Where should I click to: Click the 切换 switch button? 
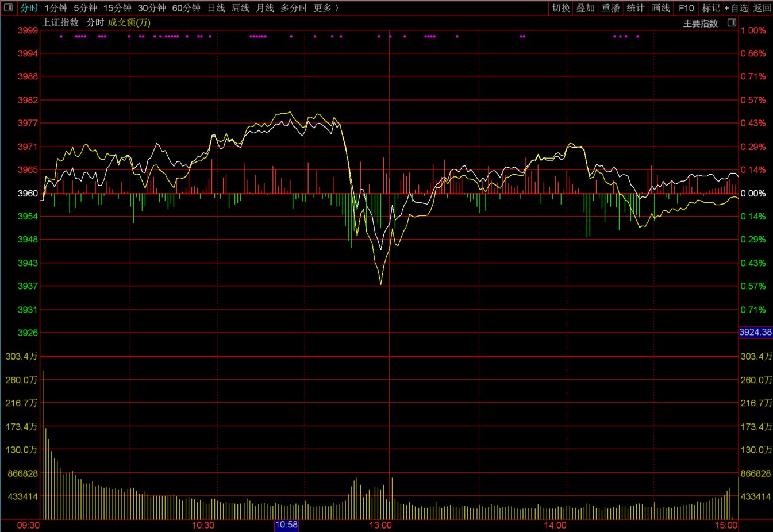click(x=561, y=8)
